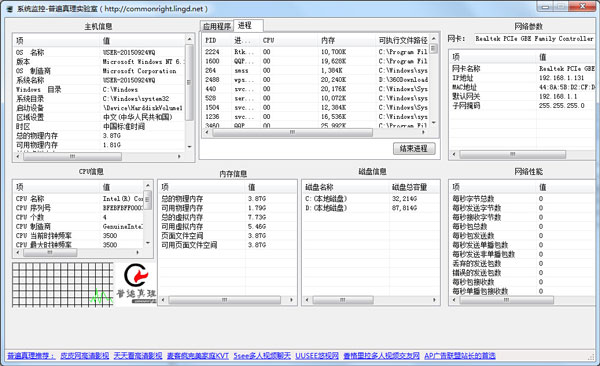Select the 每秒字节总数 row
The image size is (600, 366).
pyautogui.click(x=522, y=199)
